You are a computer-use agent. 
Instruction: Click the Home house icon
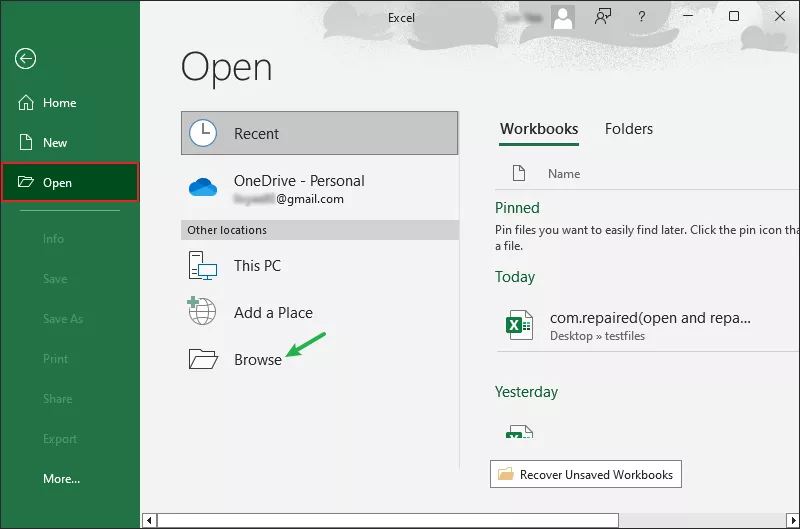[26, 103]
